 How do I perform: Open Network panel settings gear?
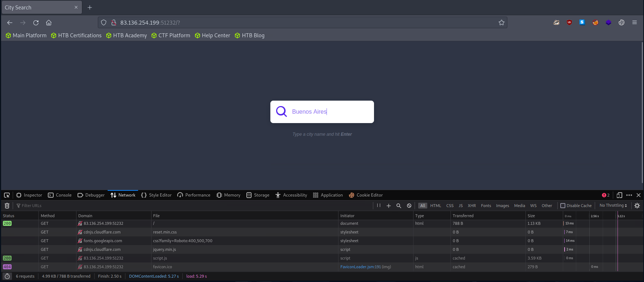(x=637, y=206)
